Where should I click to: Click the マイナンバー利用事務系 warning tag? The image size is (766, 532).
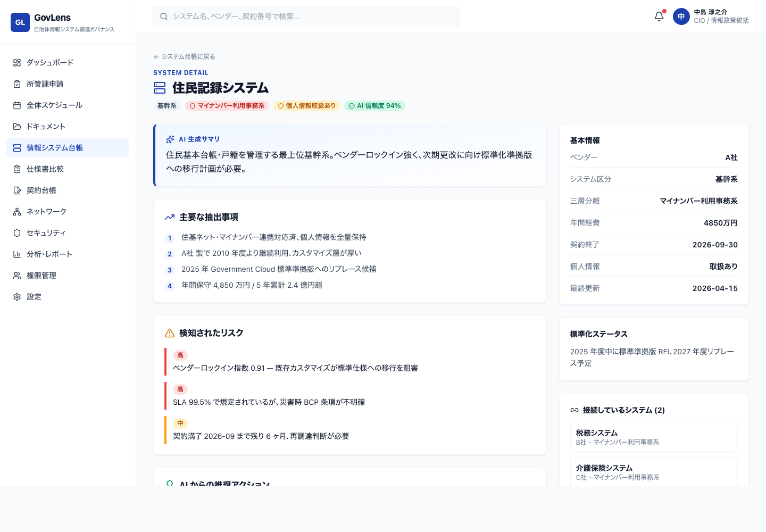tap(227, 105)
